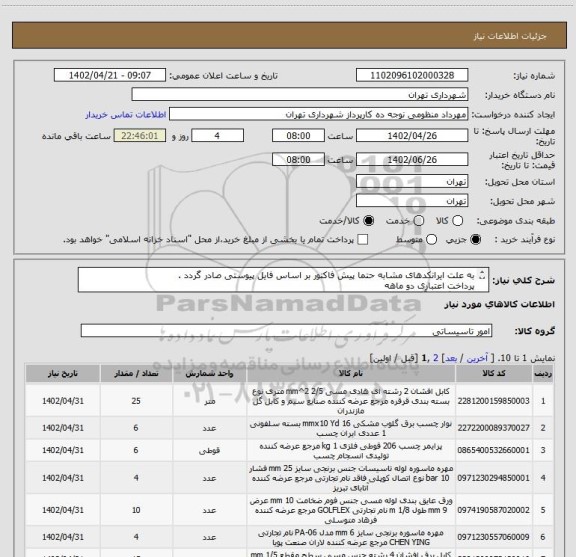Click the تاریخ نیاز column header
The width and height of the screenshot is (576, 557).
(63, 374)
